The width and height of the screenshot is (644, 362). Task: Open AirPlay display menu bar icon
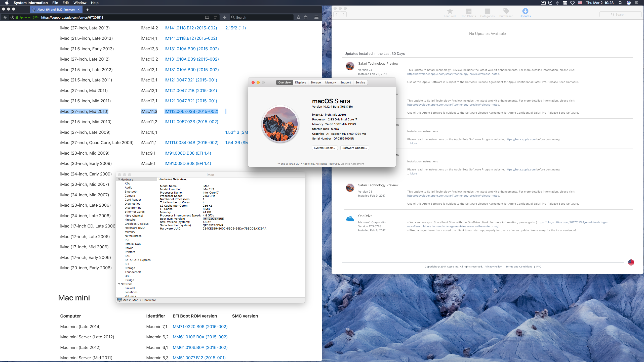point(543,3)
